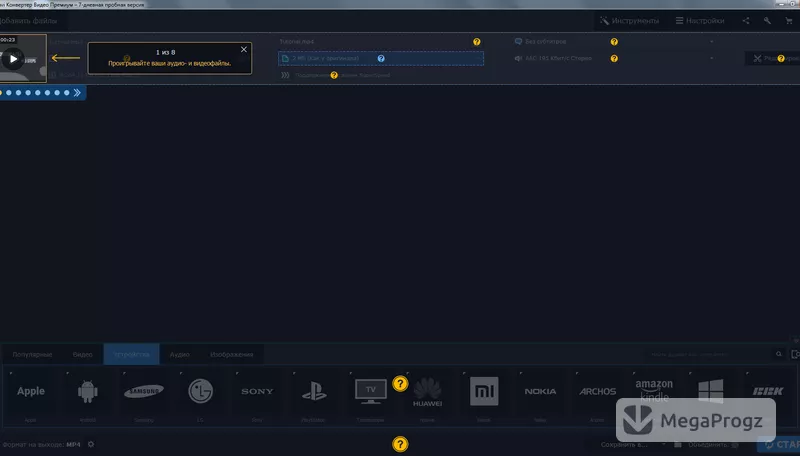This screenshot has height=456, width=800.
Task: Open the Инструменты tools menu
Action: coord(629,21)
